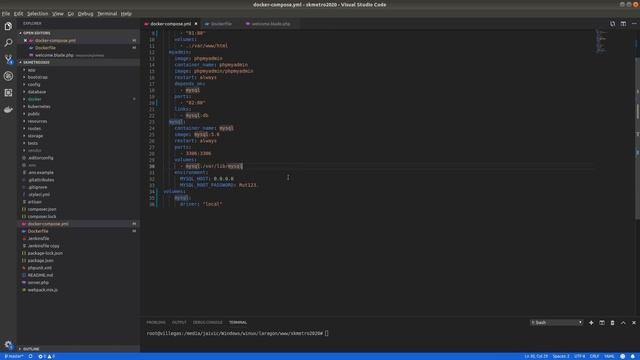Open the editor More Actions ellipsis
Viewport: 640px width, 360px height.
[x=634, y=24]
